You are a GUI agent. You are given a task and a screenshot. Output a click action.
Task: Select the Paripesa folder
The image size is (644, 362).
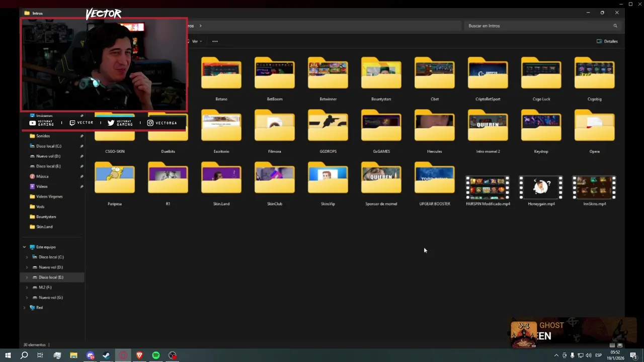115,178
